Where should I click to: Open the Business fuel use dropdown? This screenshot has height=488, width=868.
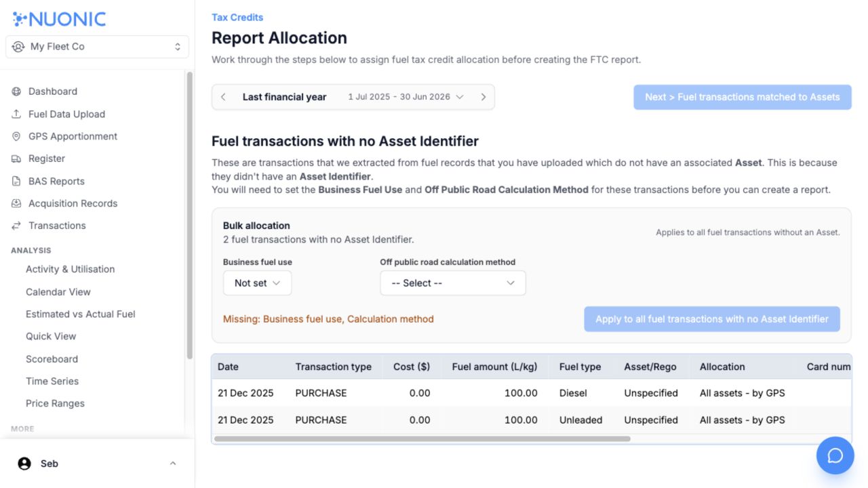tap(257, 283)
